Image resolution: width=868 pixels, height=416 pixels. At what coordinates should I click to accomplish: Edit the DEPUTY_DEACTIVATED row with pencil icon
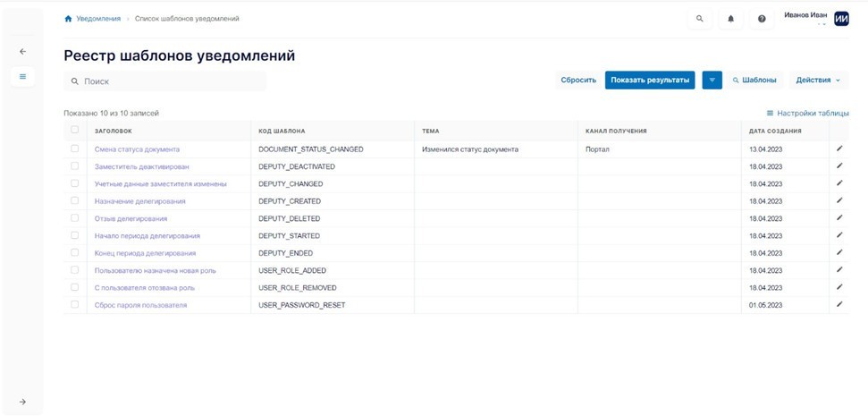tap(839, 166)
